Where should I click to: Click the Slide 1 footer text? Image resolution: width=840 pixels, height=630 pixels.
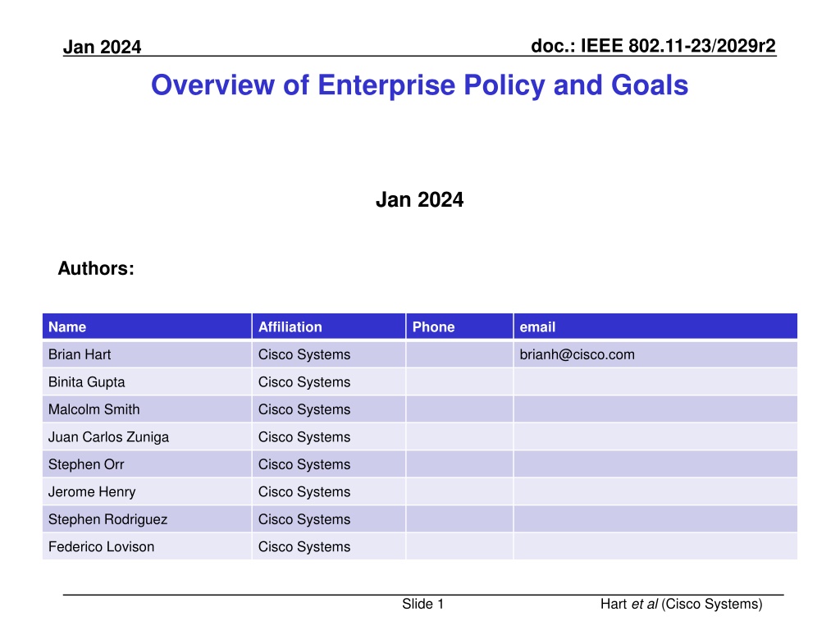[x=422, y=605]
